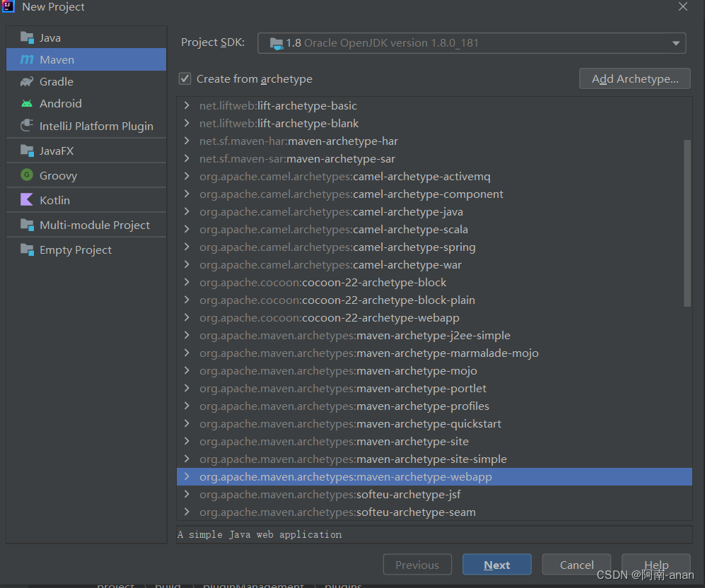705x588 pixels.
Task: Expand maven-archetype-mojo node
Action: click(x=187, y=370)
